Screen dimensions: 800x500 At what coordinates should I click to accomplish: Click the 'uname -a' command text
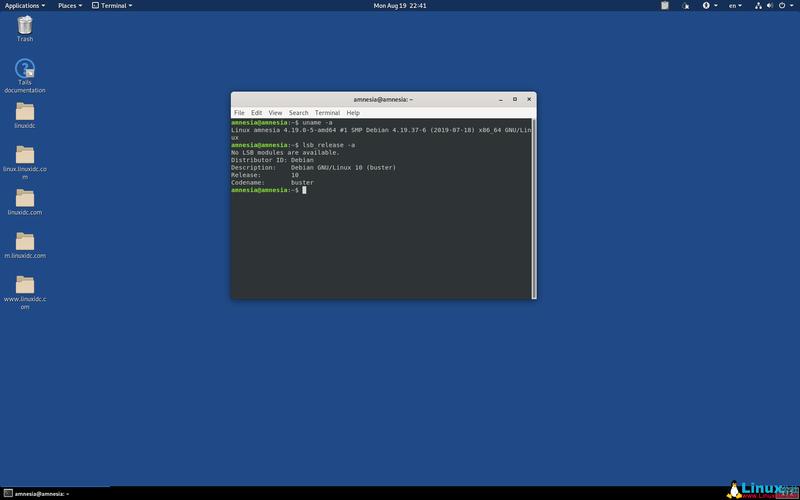coord(317,122)
